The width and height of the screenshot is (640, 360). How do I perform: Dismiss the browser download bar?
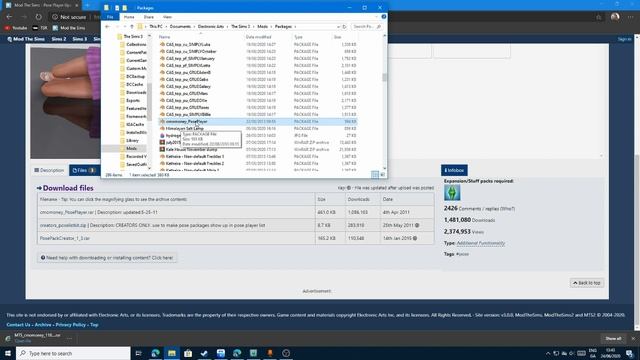[633, 338]
